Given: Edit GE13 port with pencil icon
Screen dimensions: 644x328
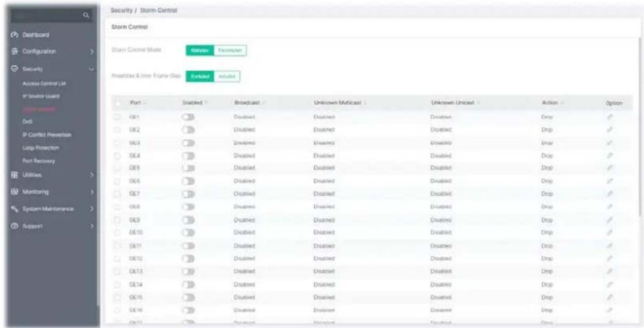Looking at the screenshot, I should 610,271.
